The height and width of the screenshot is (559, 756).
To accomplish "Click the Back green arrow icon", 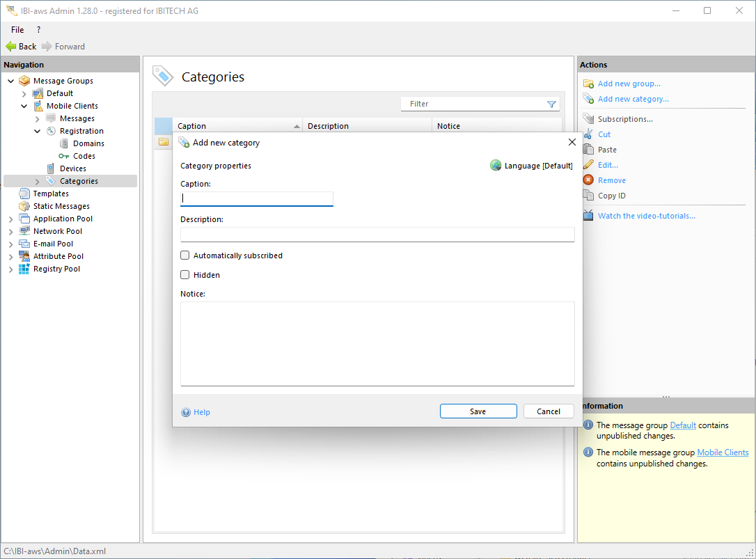I will pos(10,47).
